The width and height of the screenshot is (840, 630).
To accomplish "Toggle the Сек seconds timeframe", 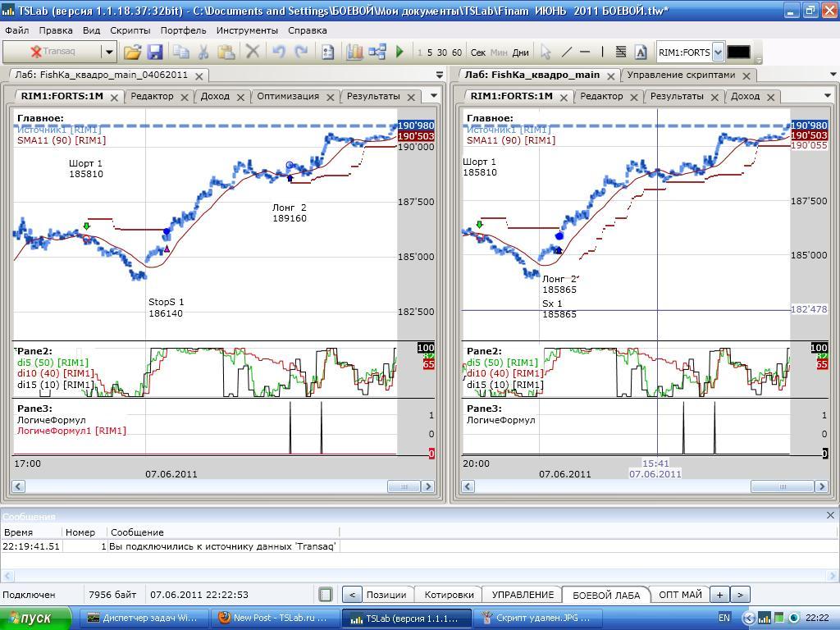I will [478, 52].
